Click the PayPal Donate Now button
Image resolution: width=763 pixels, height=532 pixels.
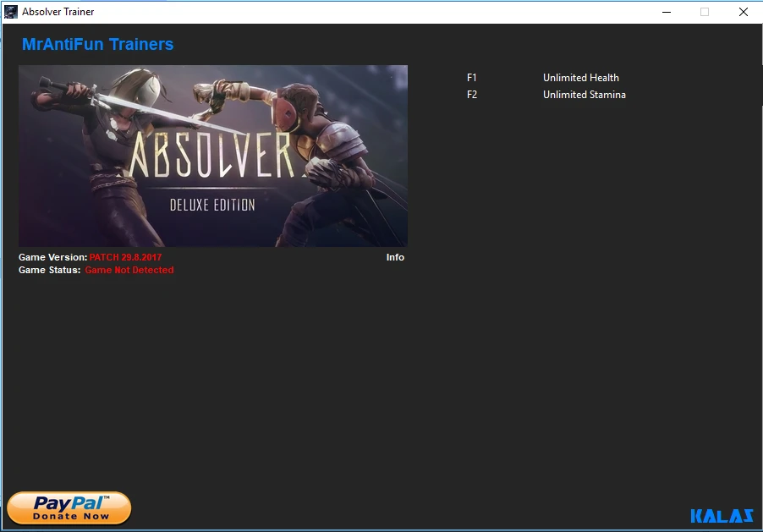[x=68, y=508]
